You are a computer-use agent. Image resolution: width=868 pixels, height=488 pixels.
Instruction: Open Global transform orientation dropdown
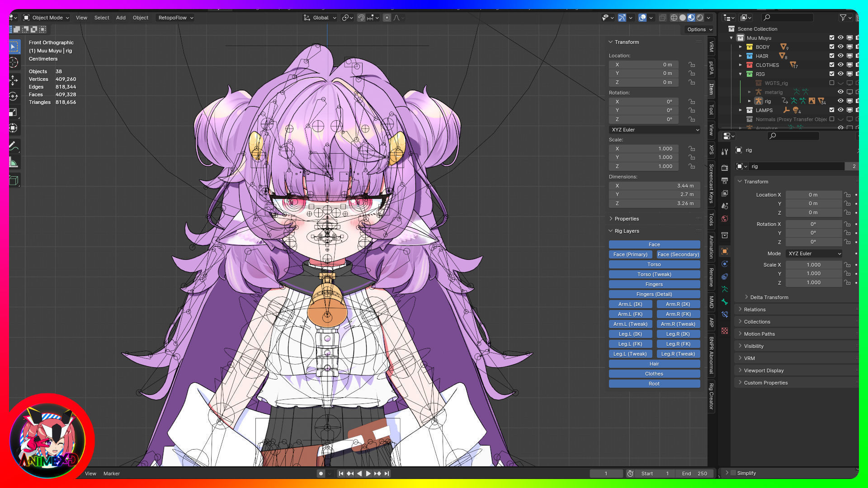tap(320, 18)
